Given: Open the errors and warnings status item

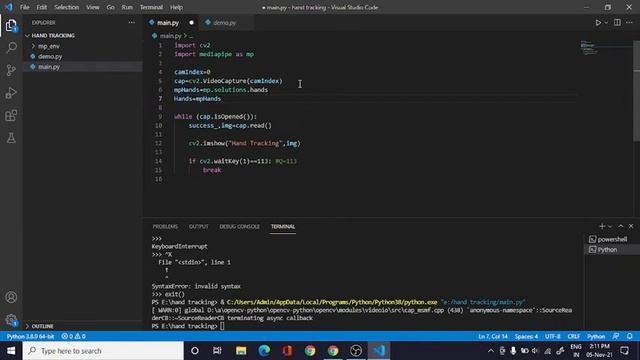Looking at the screenshot, I should (x=73, y=336).
